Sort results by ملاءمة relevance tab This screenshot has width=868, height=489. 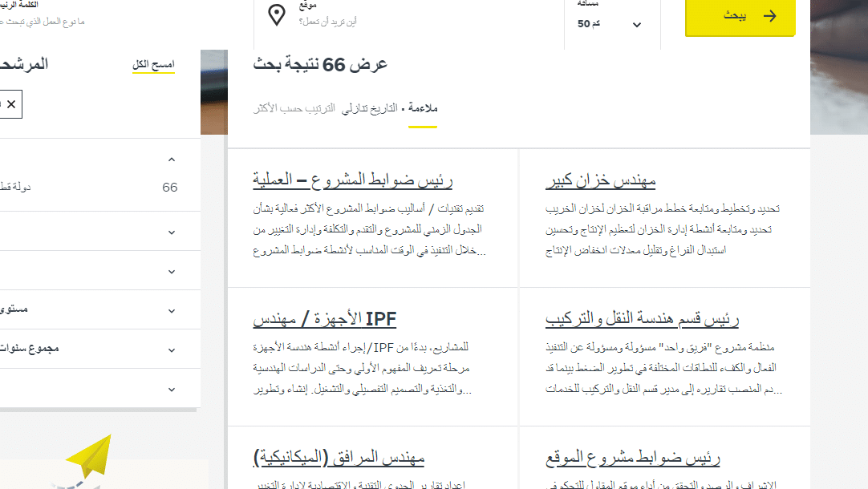point(423,108)
